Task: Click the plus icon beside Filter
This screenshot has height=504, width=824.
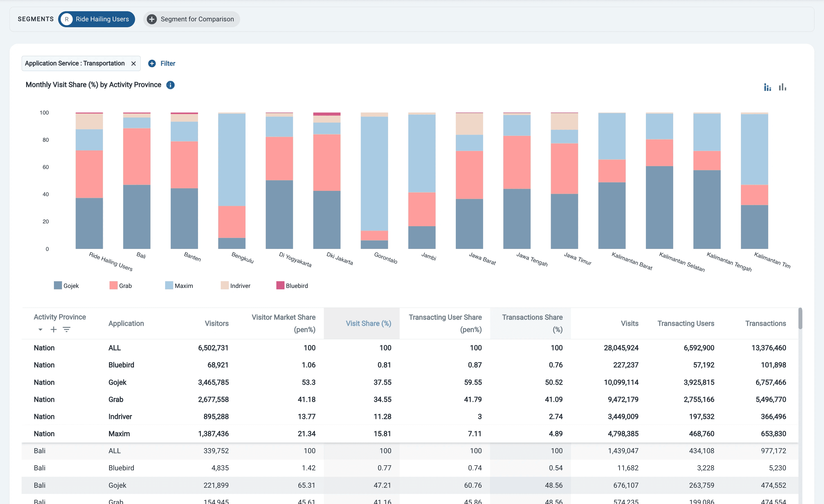Action: (x=152, y=63)
